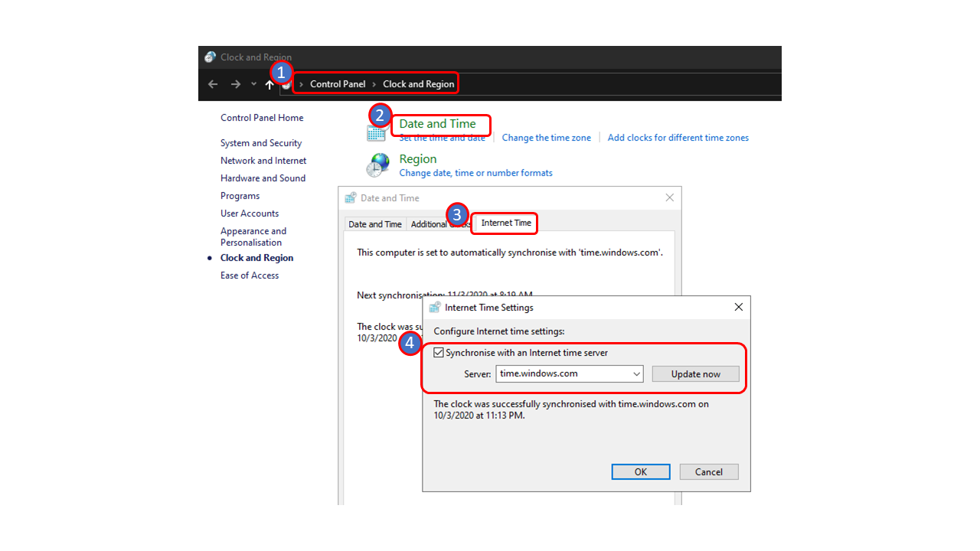
Task: Click Change date, time or number formats
Action: tap(475, 173)
